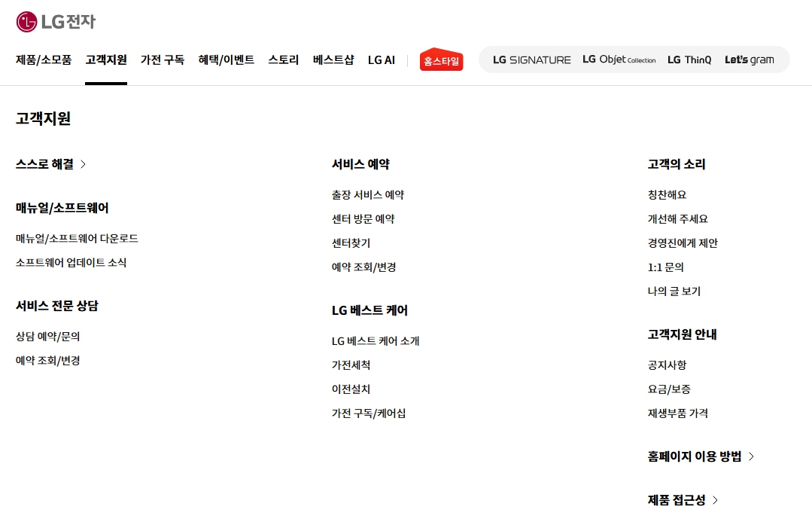Open 매뉴얼/소프트웨어 다운로드
The image size is (812, 528).
tap(78, 238)
